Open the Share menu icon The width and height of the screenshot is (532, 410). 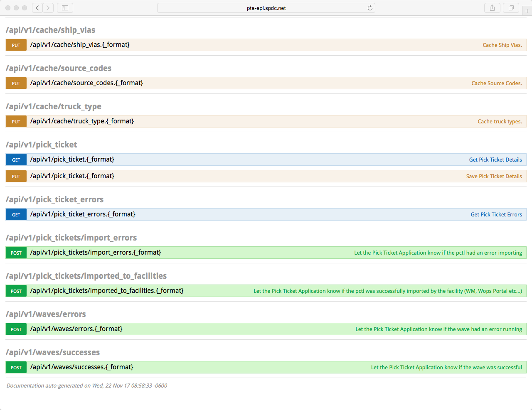pyautogui.click(x=492, y=8)
